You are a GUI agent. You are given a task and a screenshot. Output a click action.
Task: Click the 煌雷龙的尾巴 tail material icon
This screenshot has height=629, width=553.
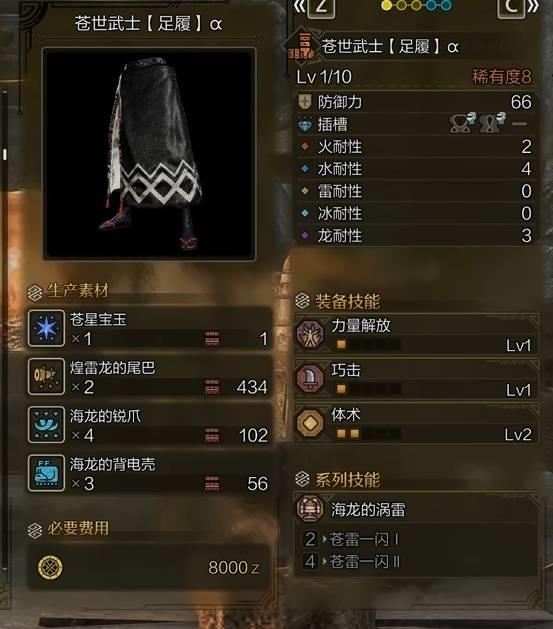(46, 376)
